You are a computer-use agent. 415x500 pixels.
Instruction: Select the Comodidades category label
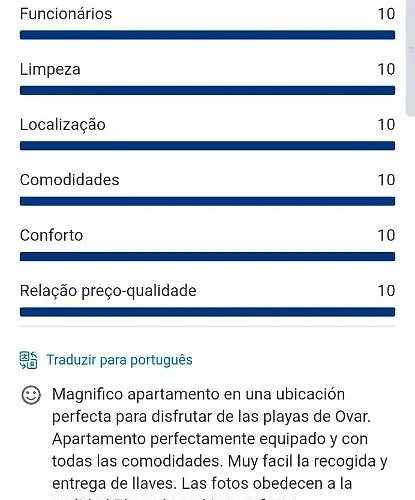pos(69,180)
